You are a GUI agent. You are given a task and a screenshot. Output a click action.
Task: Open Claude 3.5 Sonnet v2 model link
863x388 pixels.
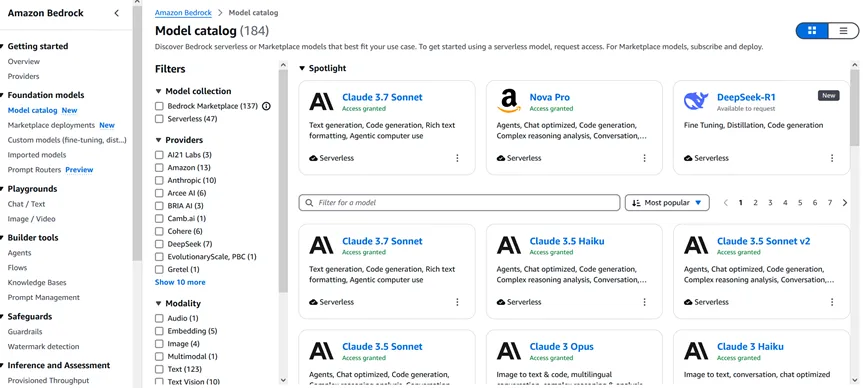[x=763, y=242]
